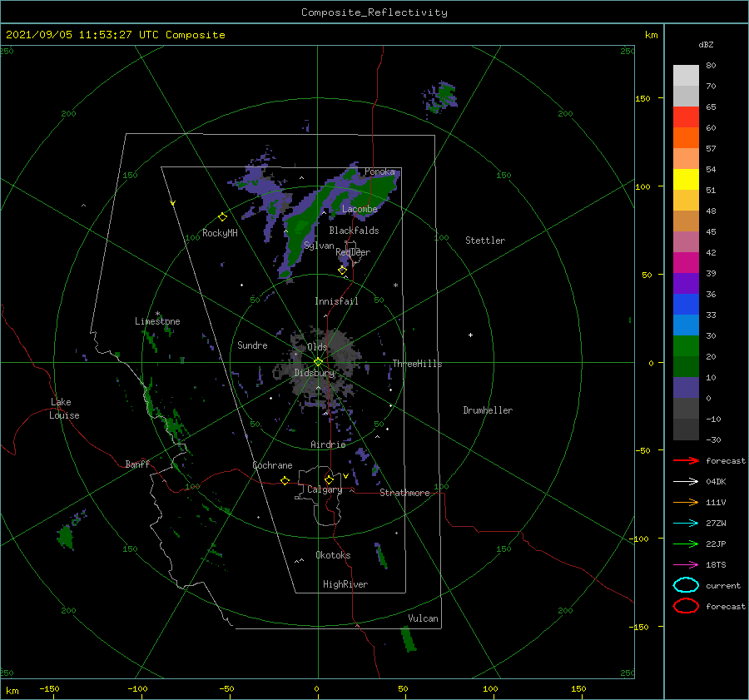Click the green 22JP arrow icon
This screenshot has height=700, width=749.
pos(686,544)
